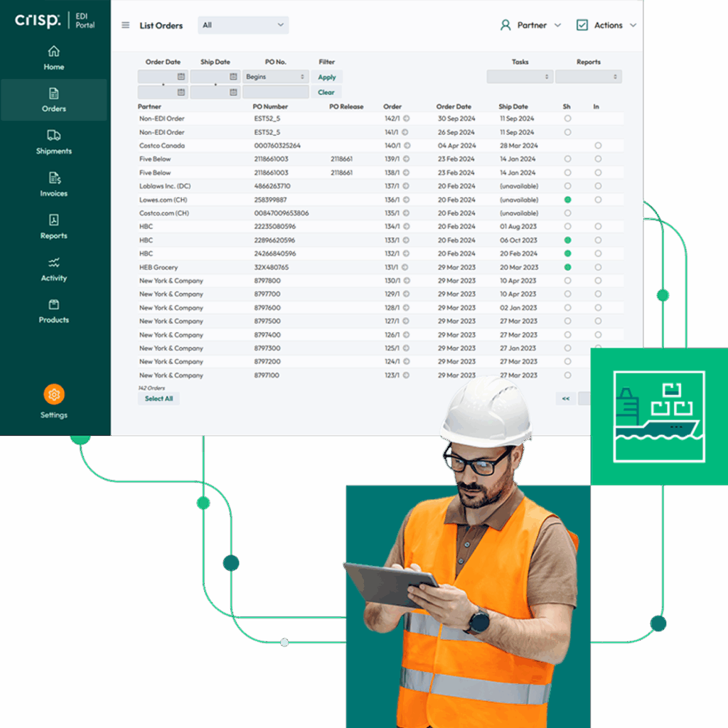View the Reports section

[53, 226]
